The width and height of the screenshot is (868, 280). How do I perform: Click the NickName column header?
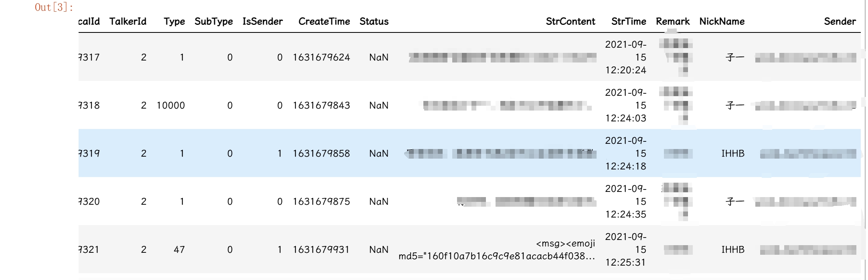722,22
